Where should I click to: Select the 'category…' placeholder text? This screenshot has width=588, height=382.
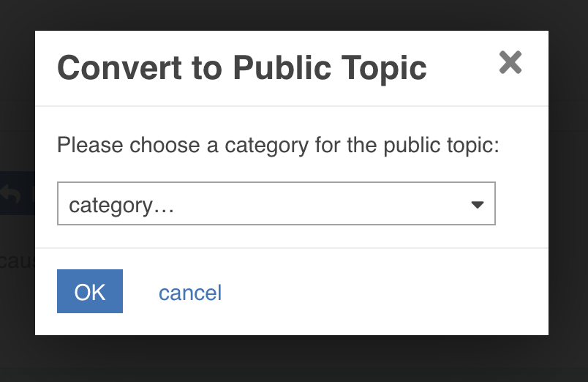[121, 205]
